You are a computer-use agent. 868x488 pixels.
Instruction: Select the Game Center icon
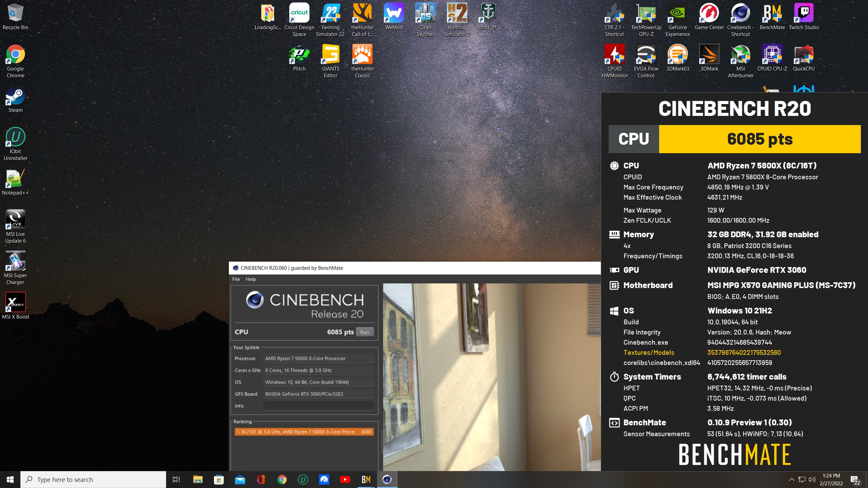click(709, 17)
